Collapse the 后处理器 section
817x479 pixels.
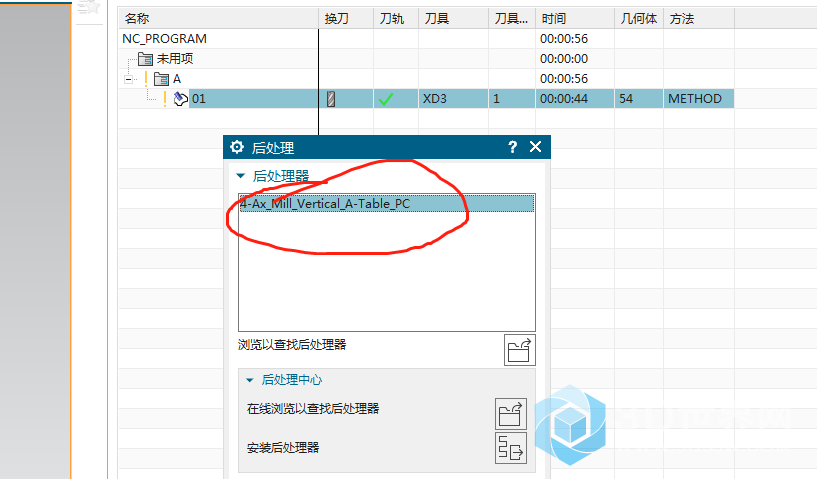point(241,176)
